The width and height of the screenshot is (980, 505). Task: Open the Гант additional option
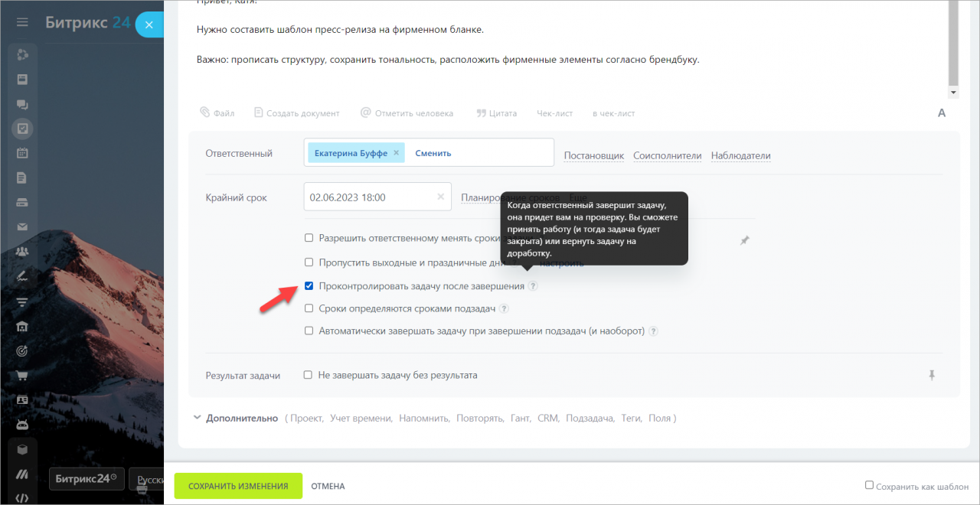pyautogui.click(x=521, y=419)
